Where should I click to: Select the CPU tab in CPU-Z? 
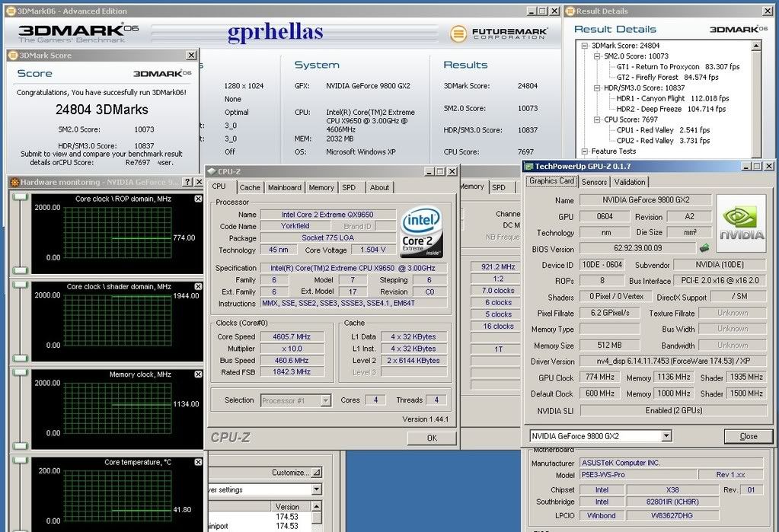point(219,186)
